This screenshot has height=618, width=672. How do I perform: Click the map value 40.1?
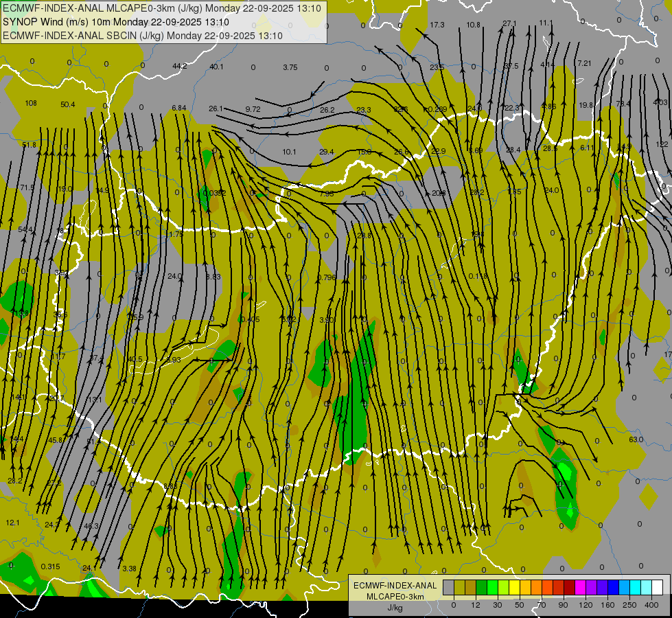(x=216, y=67)
